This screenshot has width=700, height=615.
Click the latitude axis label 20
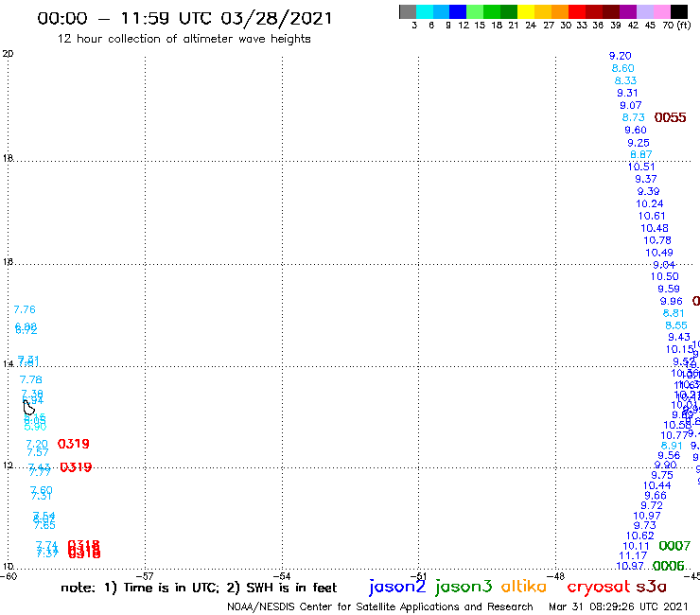pyautogui.click(x=8, y=54)
